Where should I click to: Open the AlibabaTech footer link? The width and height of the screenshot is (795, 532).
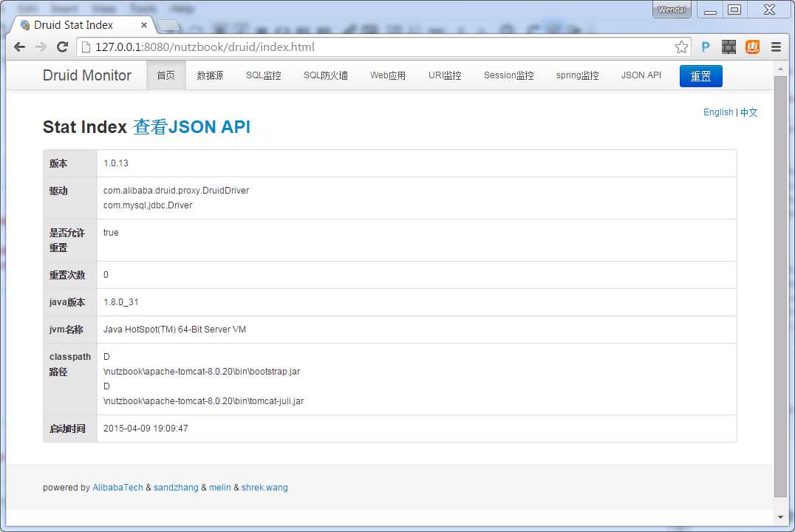coord(117,488)
